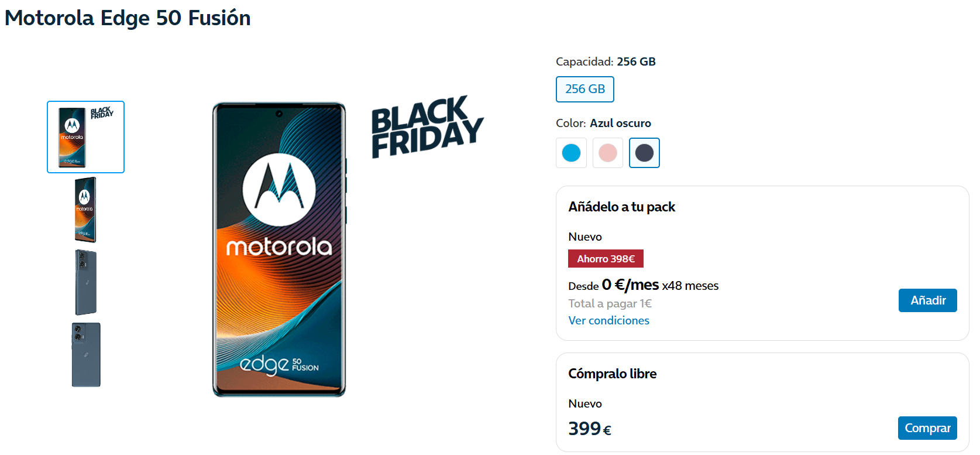Pick the light blue color swatch
Viewport: 980px width, 455px height.
(571, 153)
